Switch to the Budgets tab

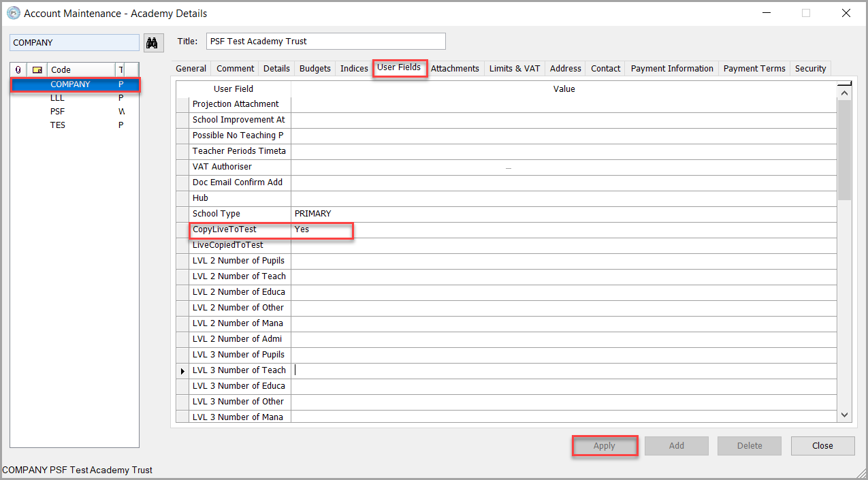315,69
